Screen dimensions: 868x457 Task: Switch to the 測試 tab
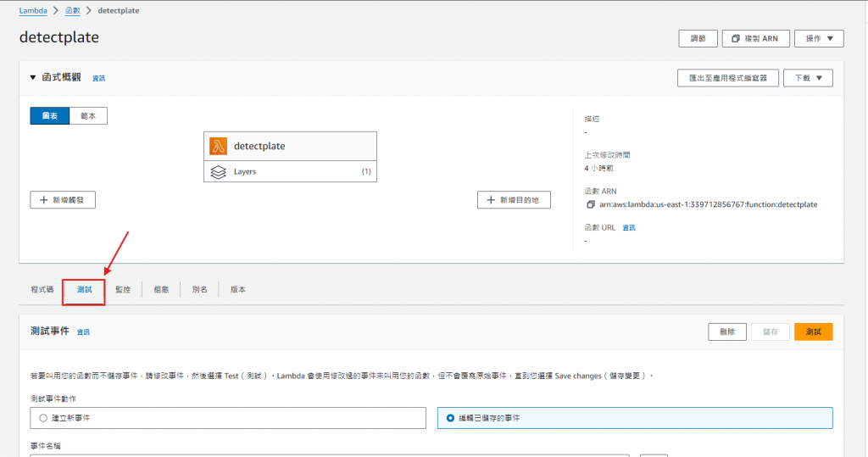click(x=84, y=290)
